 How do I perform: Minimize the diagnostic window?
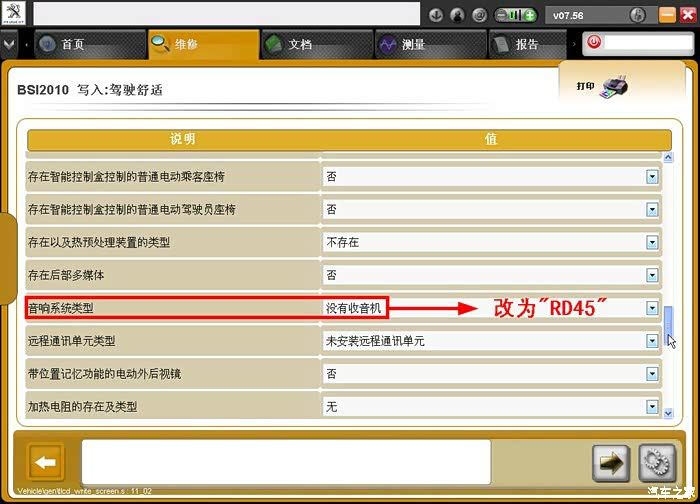coord(667,15)
